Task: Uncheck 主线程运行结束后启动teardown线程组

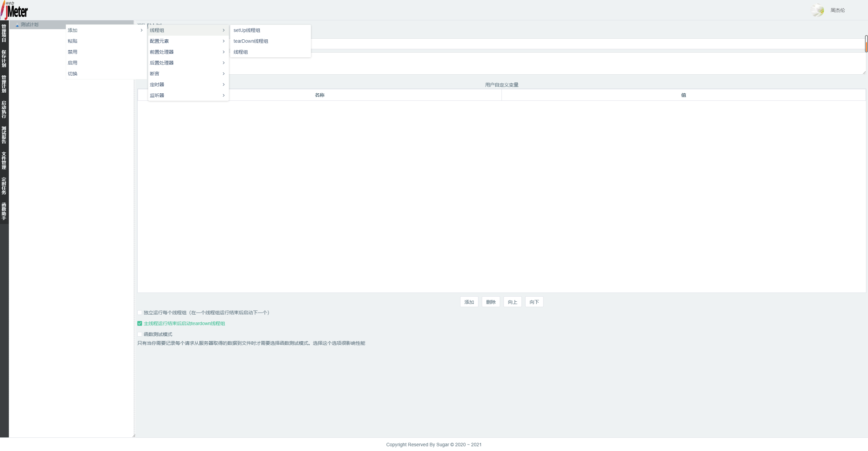Action: pos(139,323)
